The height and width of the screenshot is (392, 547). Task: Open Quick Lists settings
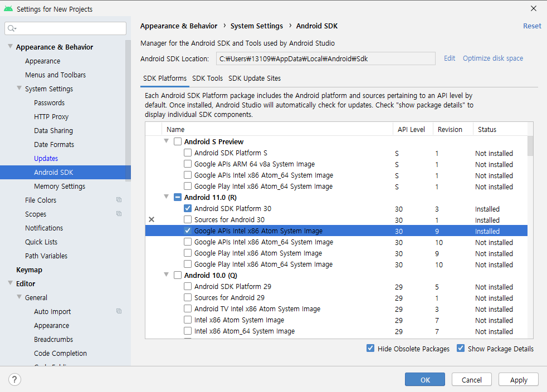click(41, 242)
